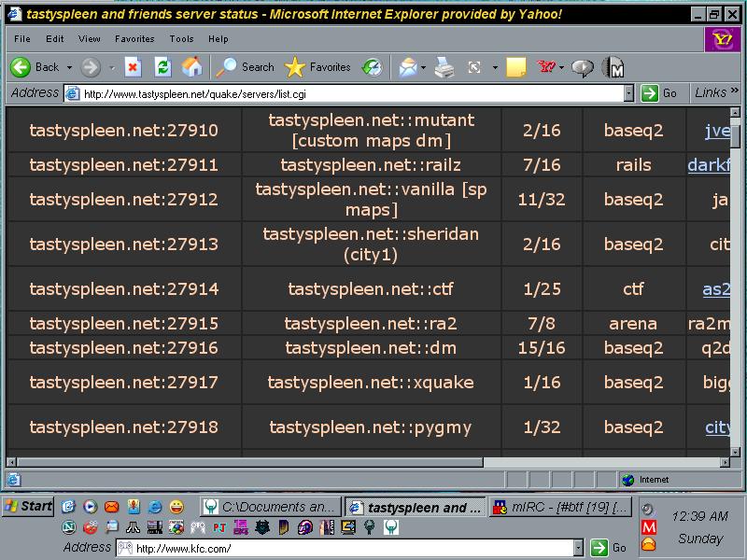The width and height of the screenshot is (747, 560).
Task: Refresh the page using the Refresh icon
Action: 162,67
